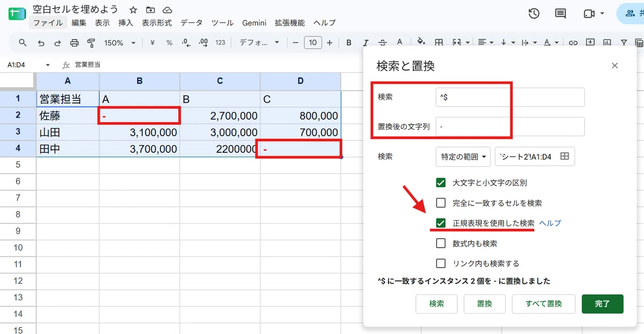Open the 編集 menu
The width and height of the screenshot is (644, 334).
pyautogui.click(x=79, y=23)
